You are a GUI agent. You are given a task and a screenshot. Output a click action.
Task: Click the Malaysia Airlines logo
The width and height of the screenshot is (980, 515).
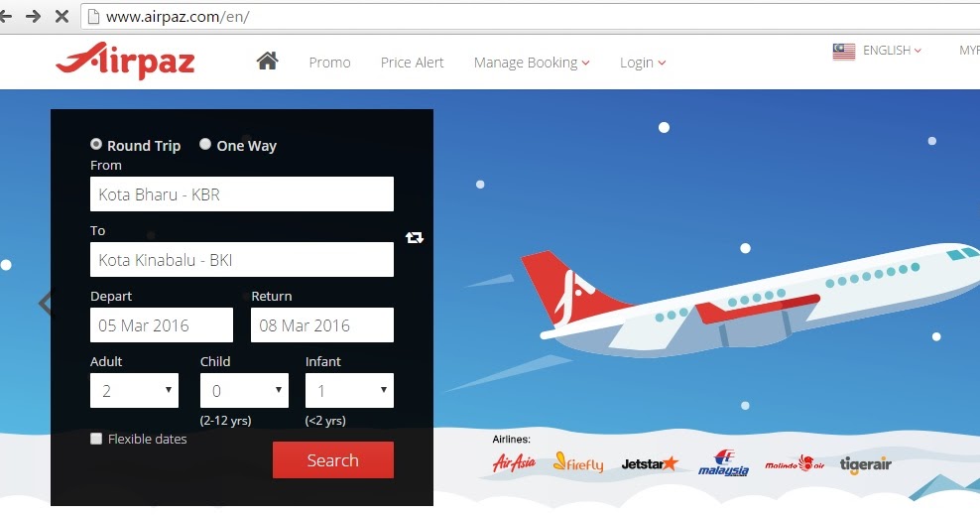pos(723,463)
